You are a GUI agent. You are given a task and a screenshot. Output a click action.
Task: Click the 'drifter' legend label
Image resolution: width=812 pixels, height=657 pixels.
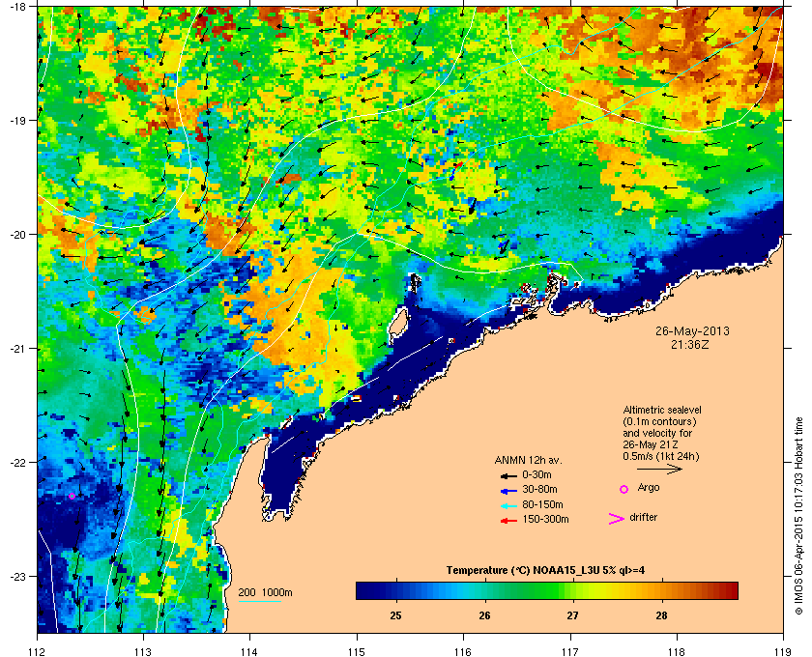644,517
